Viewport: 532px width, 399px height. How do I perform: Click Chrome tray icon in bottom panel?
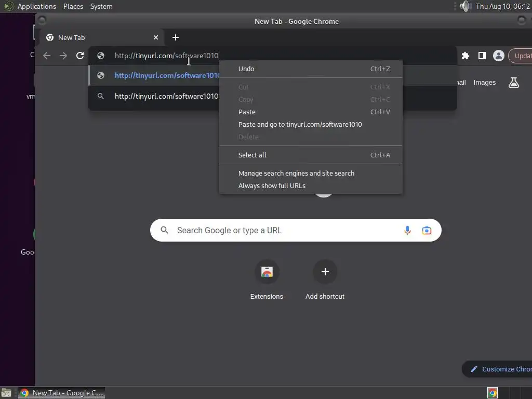point(493,393)
